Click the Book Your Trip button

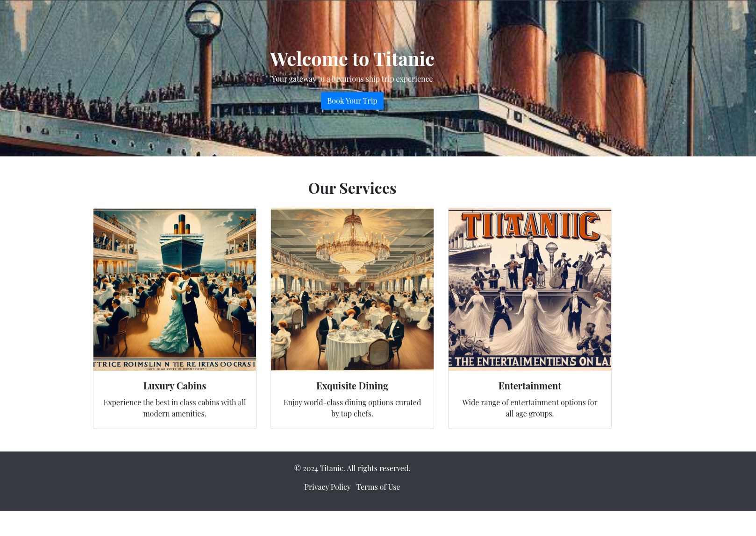[x=352, y=101]
